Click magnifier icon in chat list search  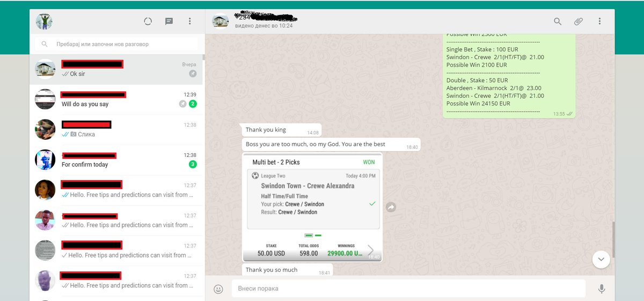coord(44,44)
